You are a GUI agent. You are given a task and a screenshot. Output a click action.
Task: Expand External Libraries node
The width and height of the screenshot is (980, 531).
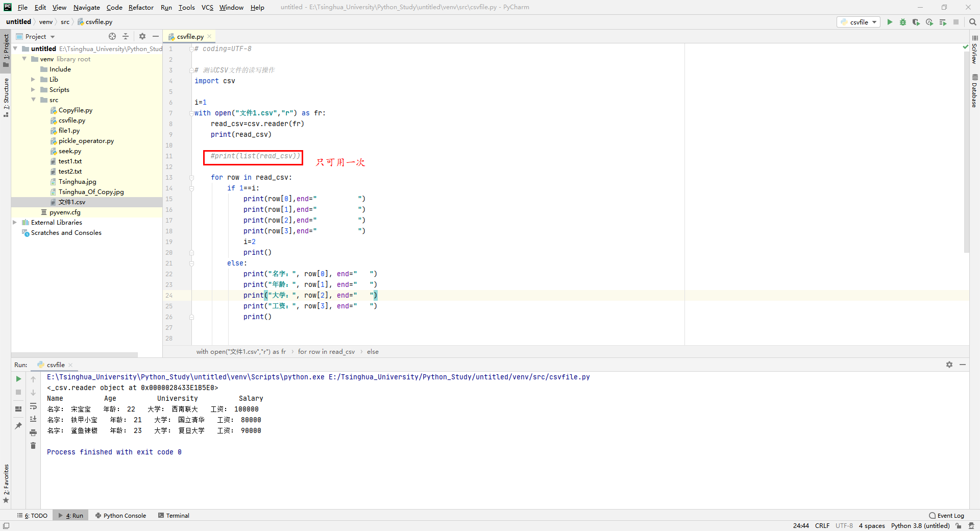pos(15,222)
